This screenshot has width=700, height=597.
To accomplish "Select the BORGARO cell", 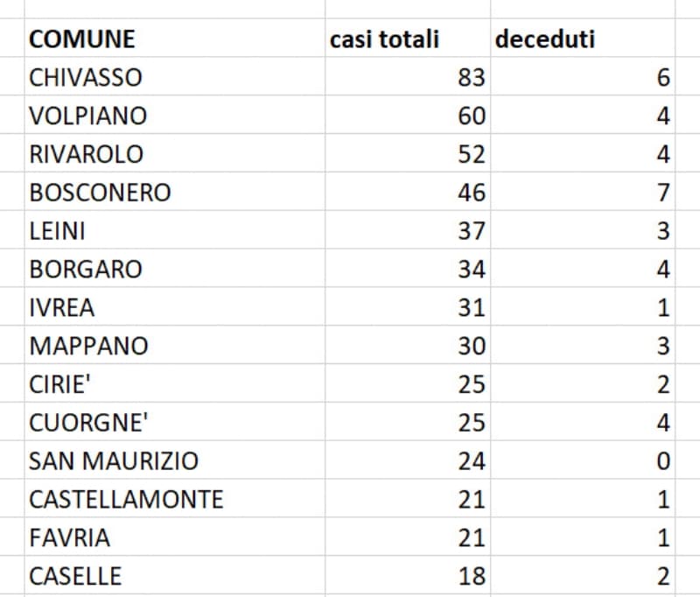I will [x=86, y=269].
